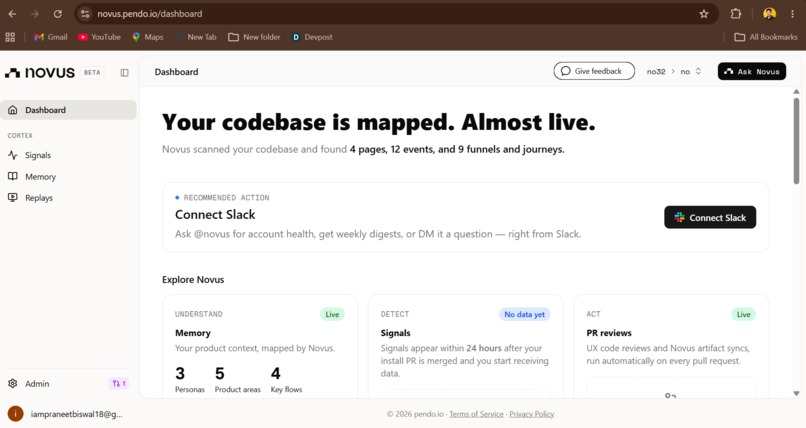Open the All Bookmarks folder
This screenshot has height=428, width=806.
coord(766,37)
